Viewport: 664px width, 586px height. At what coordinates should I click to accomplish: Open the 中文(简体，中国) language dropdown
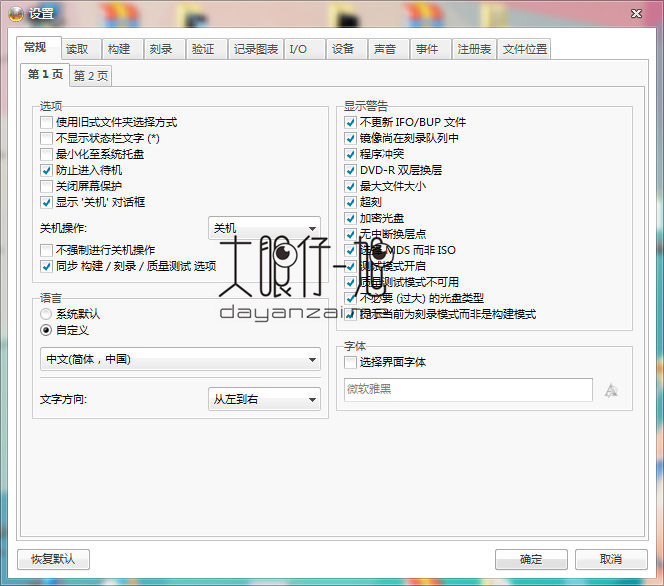click(x=180, y=359)
